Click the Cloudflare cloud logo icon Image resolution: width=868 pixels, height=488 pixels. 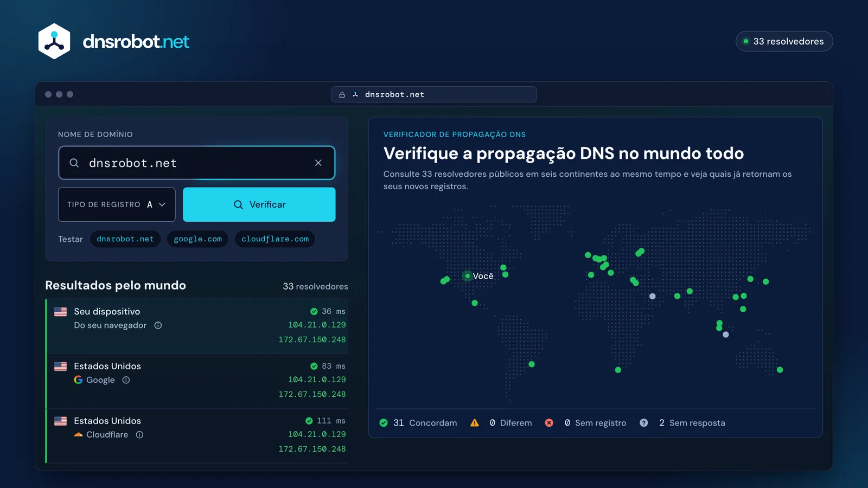click(x=79, y=435)
